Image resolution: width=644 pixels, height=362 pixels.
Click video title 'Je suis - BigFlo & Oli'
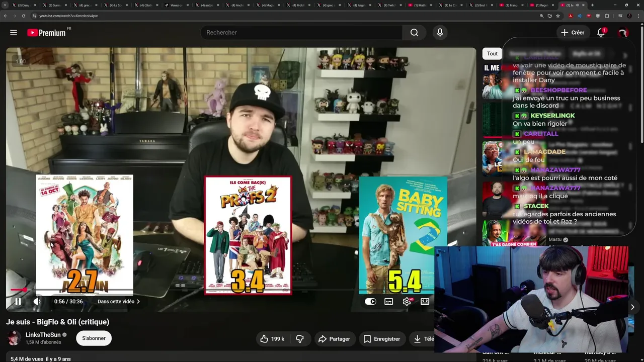pos(57,322)
